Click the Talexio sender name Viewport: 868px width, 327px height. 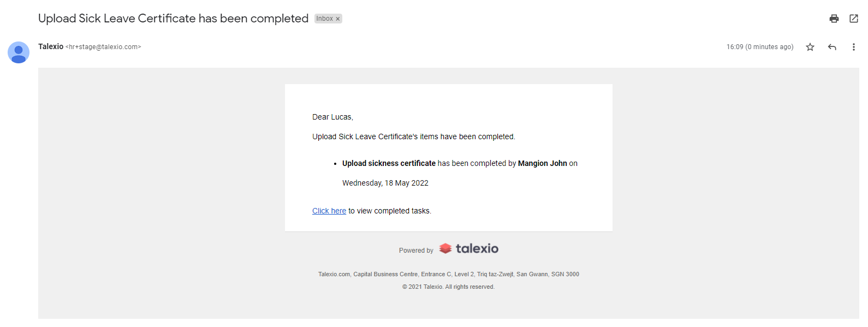[x=51, y=46]
